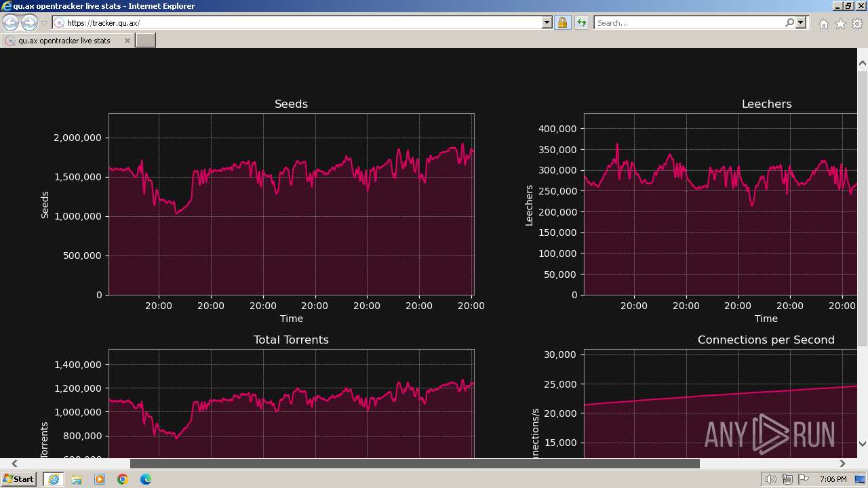Click the horizontal scrollbar thumb

coord(415,464)
